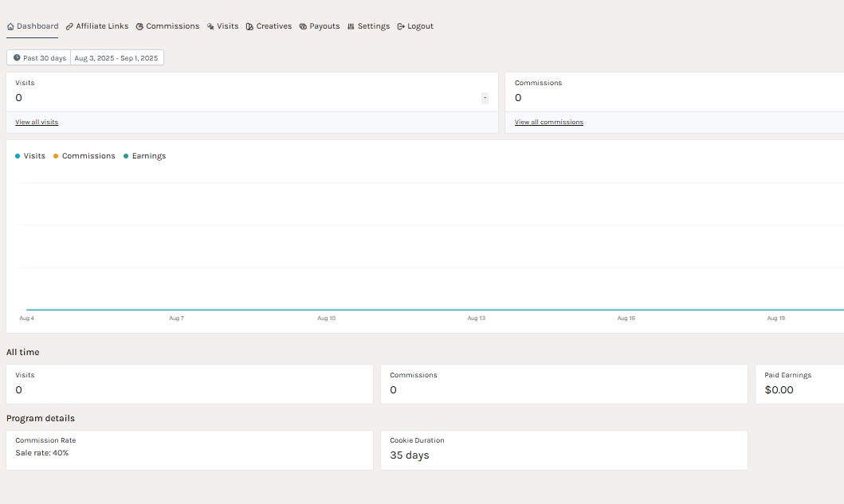844x504 pixels.
Task: Click the Settings sliders icon
Action: point(351,26)
